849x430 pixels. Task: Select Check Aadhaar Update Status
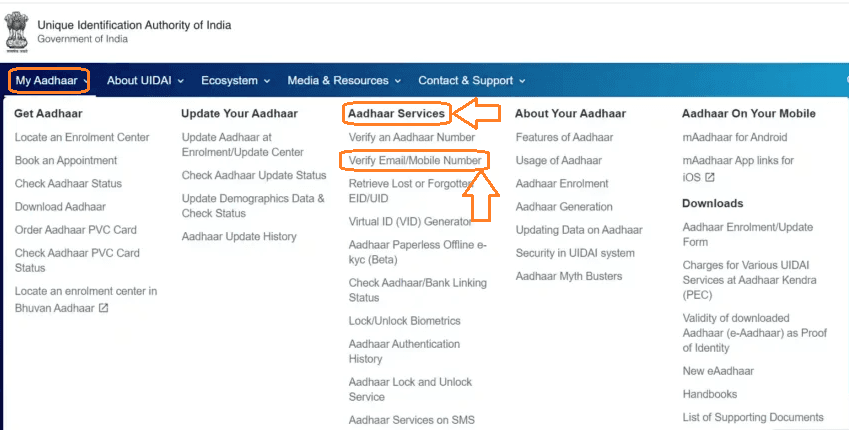254,175
